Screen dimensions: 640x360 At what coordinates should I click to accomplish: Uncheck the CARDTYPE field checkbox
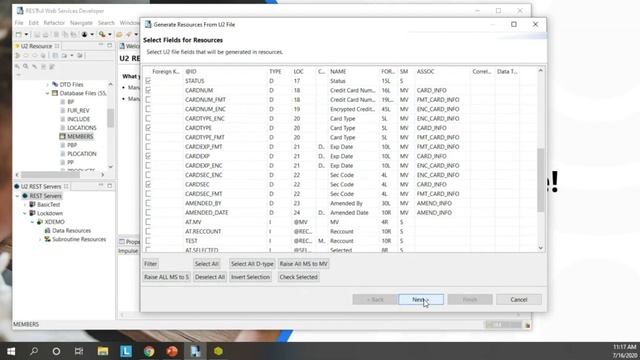click(x=148, y=128)
